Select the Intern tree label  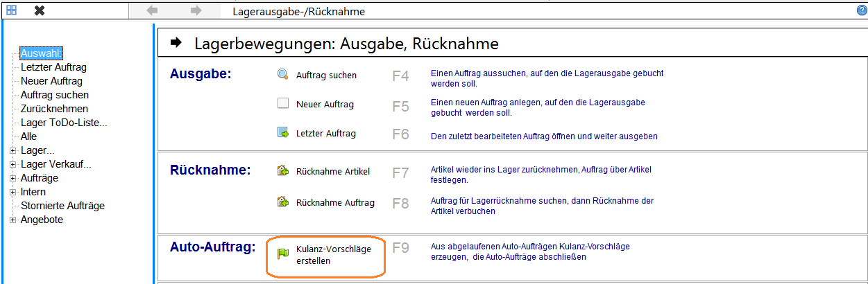point(33,192)
